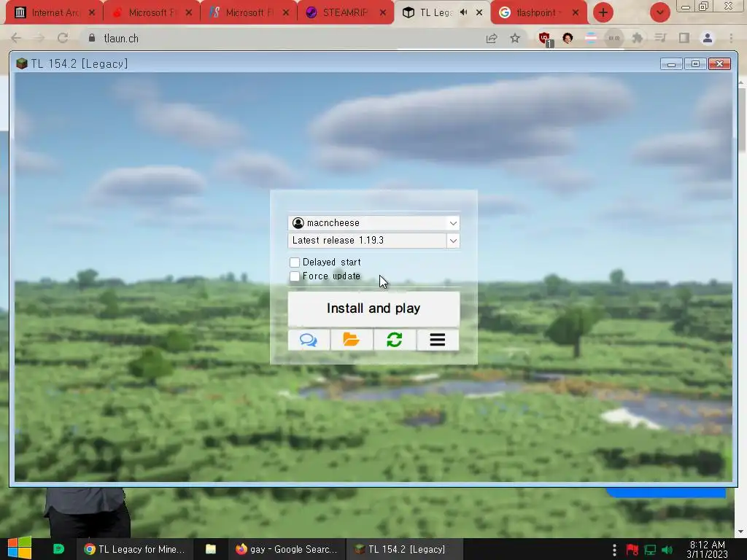Open TL Legacy for Mine... Chrome taskbar item

(134, 549)
